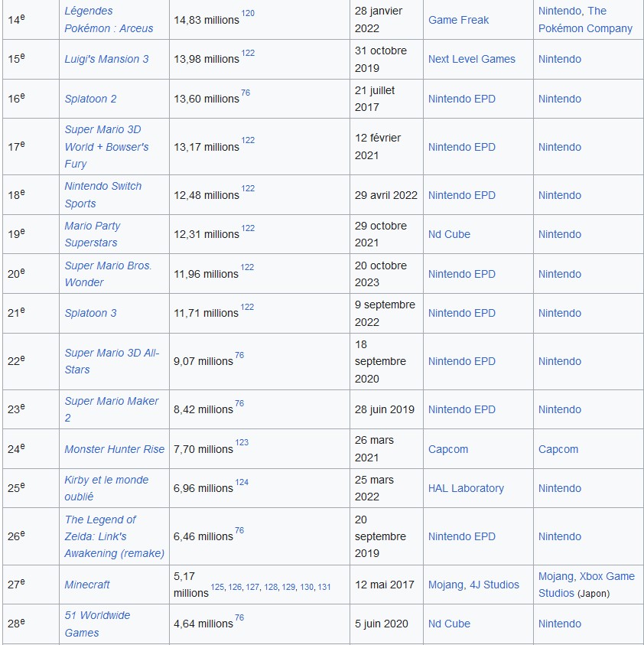Select the '11,71 millions' sales value
Image resolution: width=644 pixels, height=645 pixels.
pos(206,314)
